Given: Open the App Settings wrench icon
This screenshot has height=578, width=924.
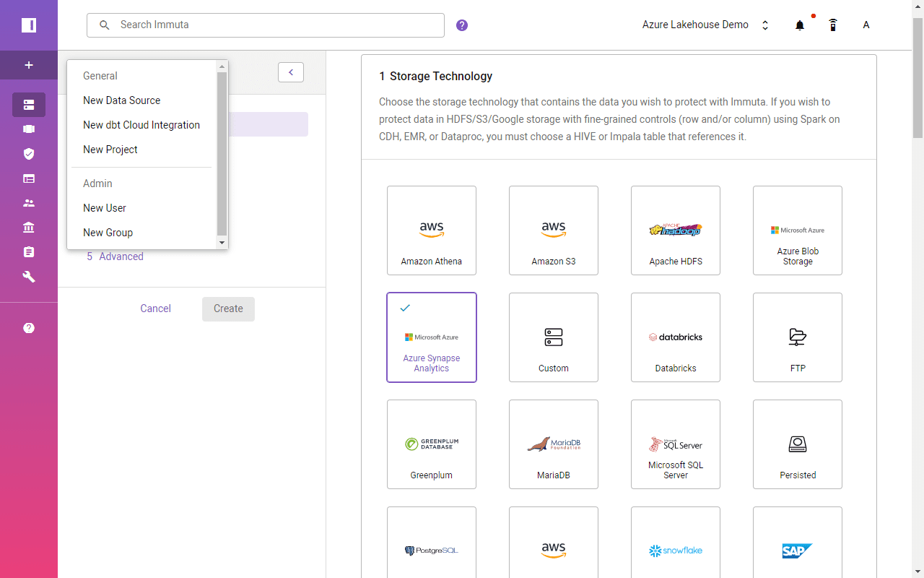Looking at the screenshot, I should pyautogui.click(x=29, y=277).
